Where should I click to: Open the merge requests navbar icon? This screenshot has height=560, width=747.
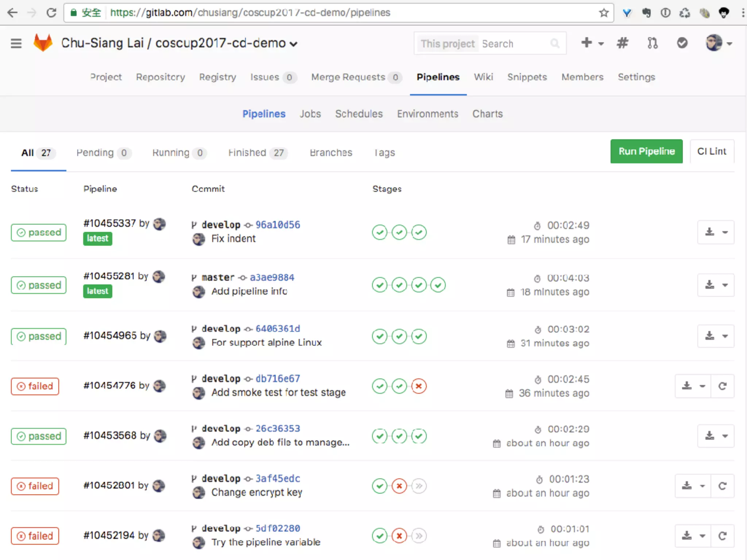pos(652,43)
